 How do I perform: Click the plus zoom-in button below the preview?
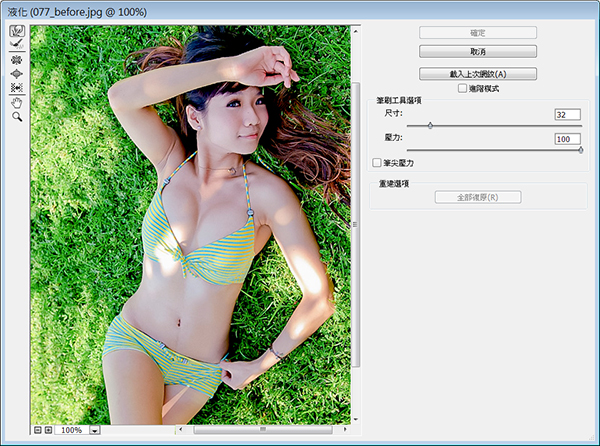coord(49,430)
